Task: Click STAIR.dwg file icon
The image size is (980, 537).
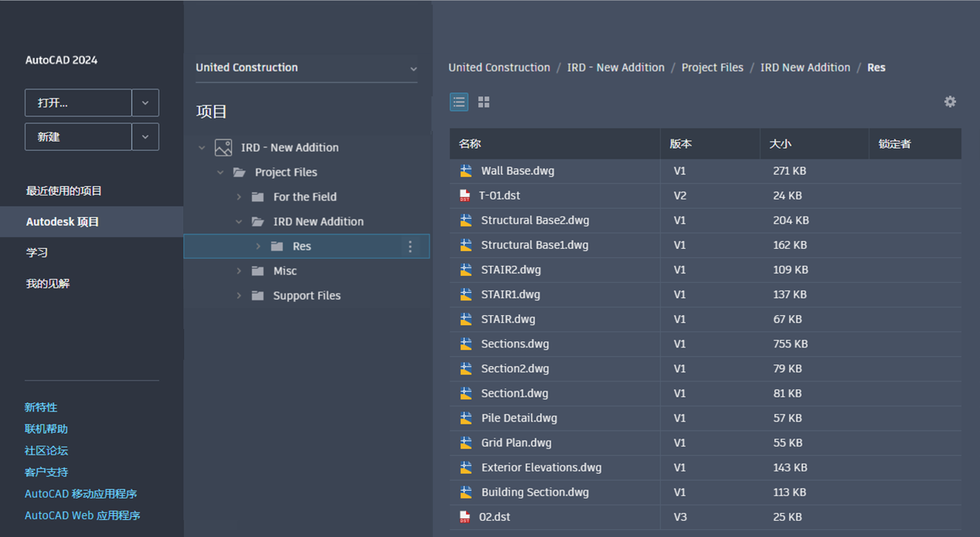Action: (465, 319)
